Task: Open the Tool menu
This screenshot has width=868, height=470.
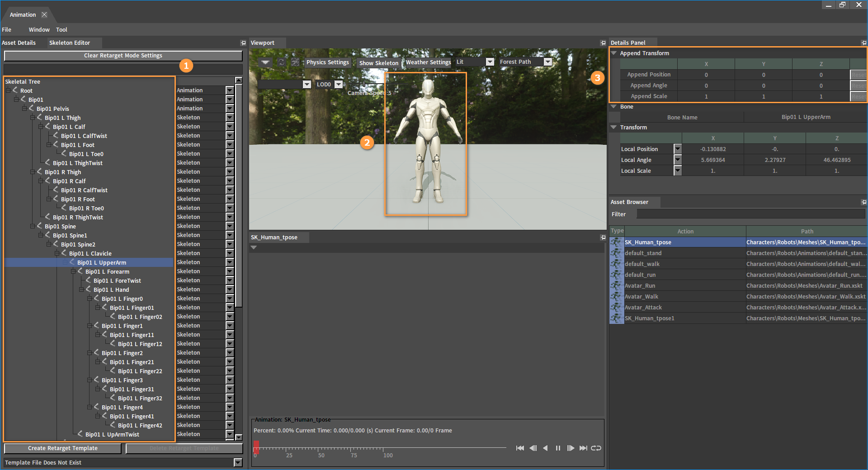Action: pyautogui.click(x=61, y=30)
